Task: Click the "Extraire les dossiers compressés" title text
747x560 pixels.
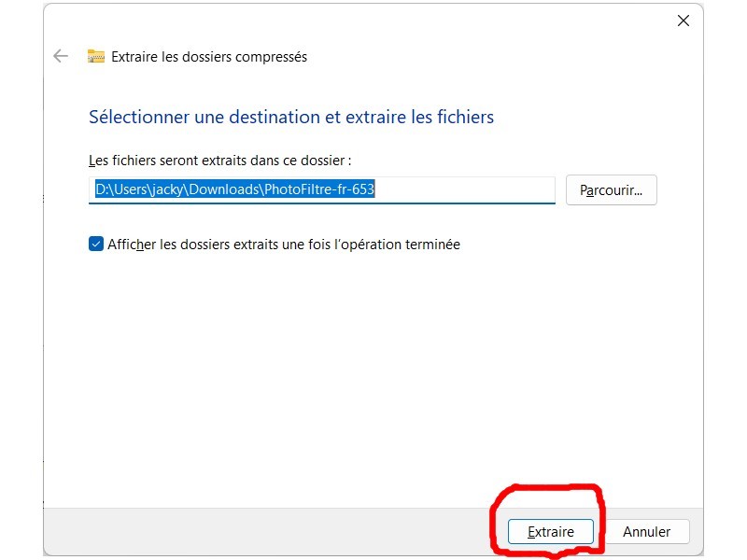Action: point(209,57)
